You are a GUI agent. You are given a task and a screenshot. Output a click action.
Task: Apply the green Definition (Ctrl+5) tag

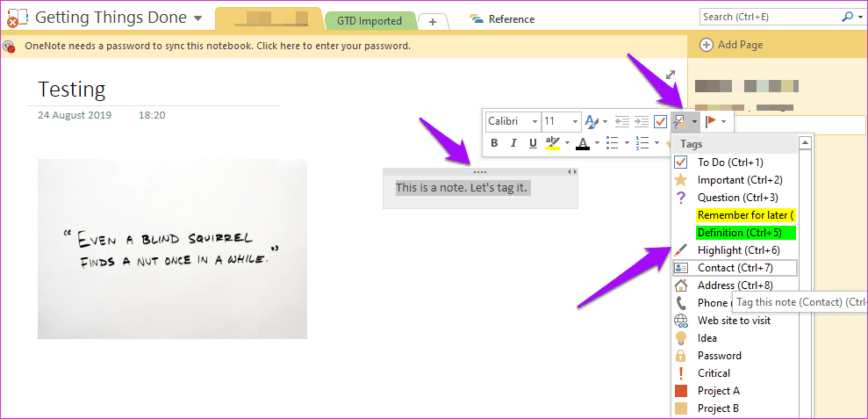pyautogui.click(x=735, y=233)
